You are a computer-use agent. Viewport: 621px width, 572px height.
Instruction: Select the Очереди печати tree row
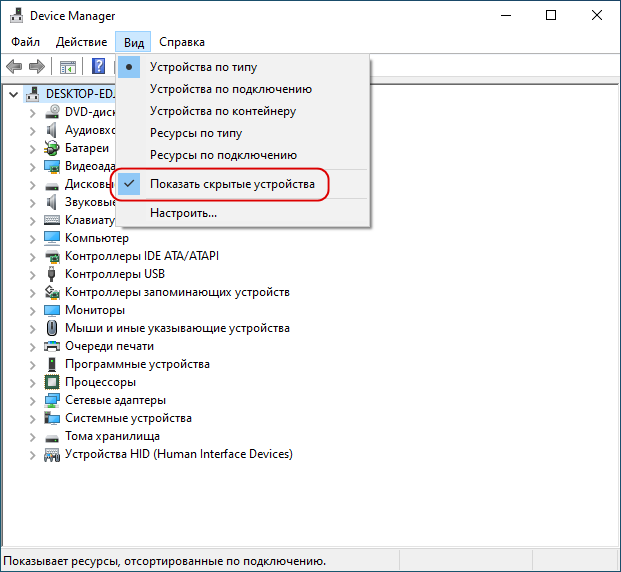pos(109,346)
